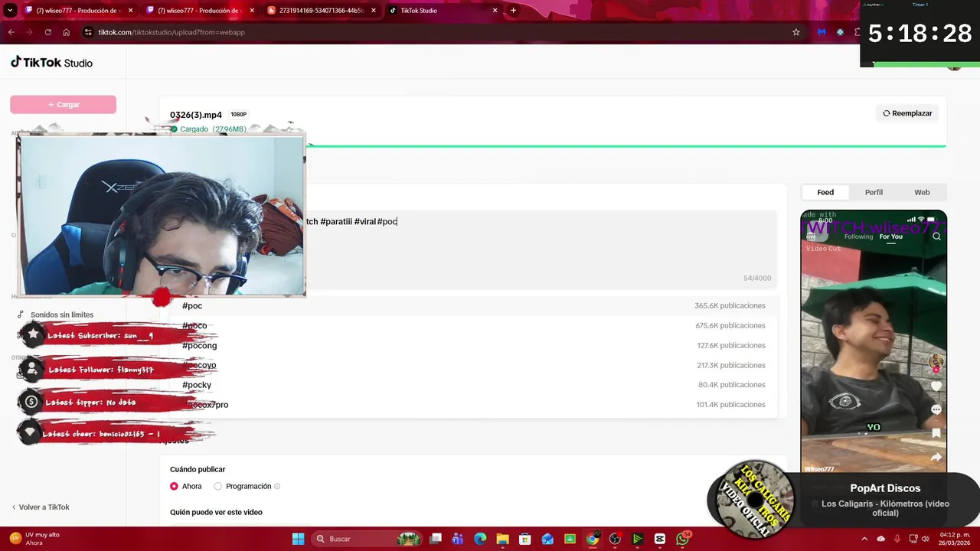The image size is (980, 551).
Task: Open the clock showing 04:12 p. m.
Action: pyautogui.click(x=955, y=539)
